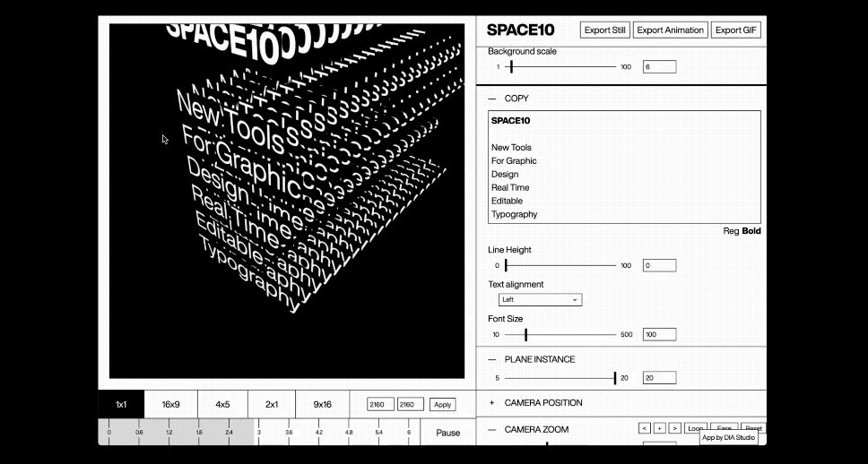Select the 4x5 aspect ratio tab
This screenshot has width=868, height=464.
[x=222, y=404]
